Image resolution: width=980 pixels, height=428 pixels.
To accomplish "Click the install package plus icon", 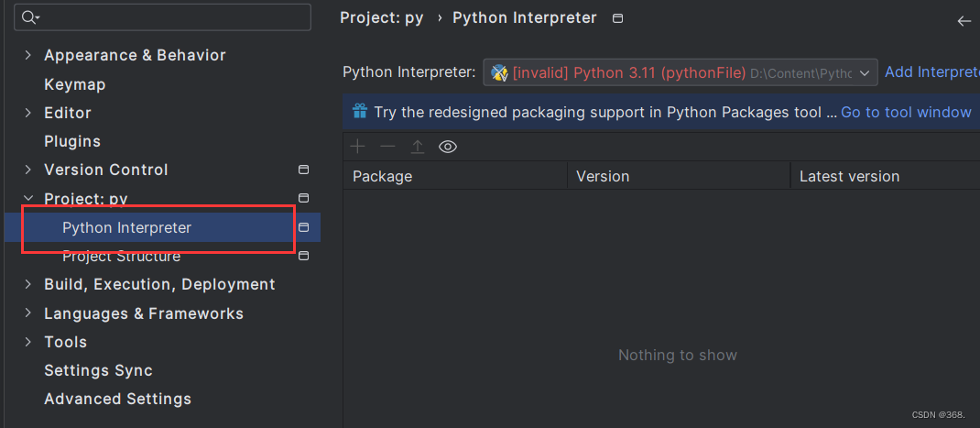I will coord(358,147).
